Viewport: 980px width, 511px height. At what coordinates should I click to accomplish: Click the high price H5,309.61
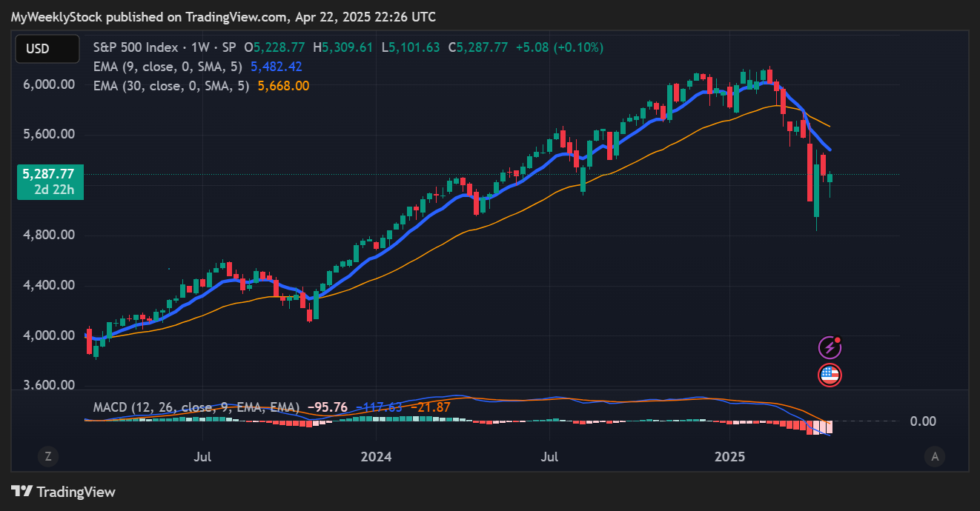343,47
